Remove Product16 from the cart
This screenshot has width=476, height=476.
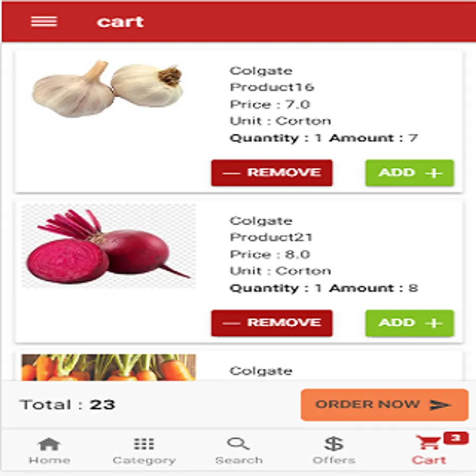(272, 173)
